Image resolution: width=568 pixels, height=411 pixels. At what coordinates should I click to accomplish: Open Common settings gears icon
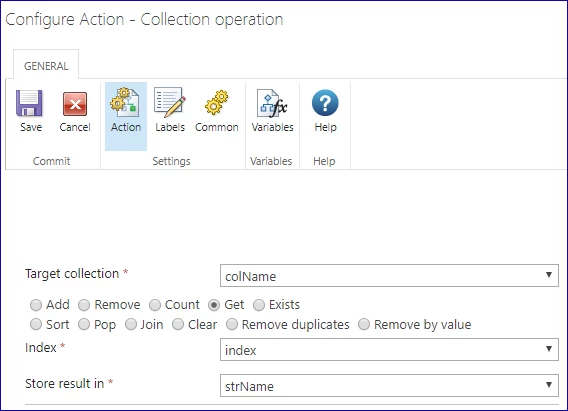tap(216, 102)
